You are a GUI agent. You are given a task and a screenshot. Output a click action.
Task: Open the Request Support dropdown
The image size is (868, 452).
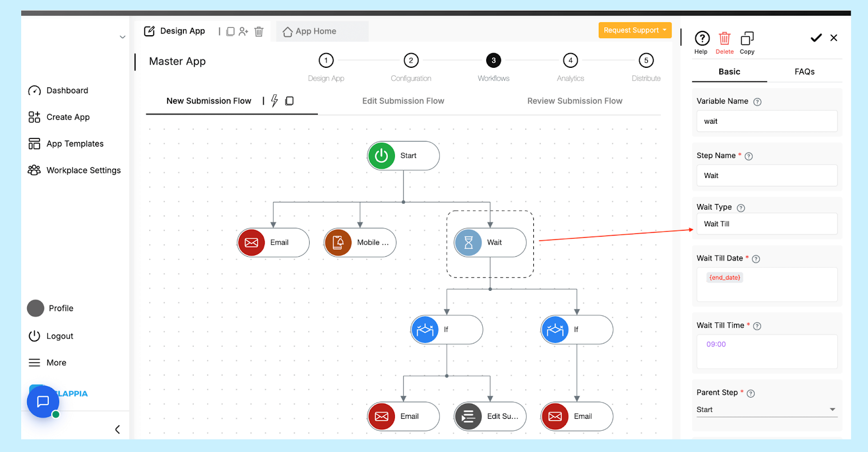635,30
